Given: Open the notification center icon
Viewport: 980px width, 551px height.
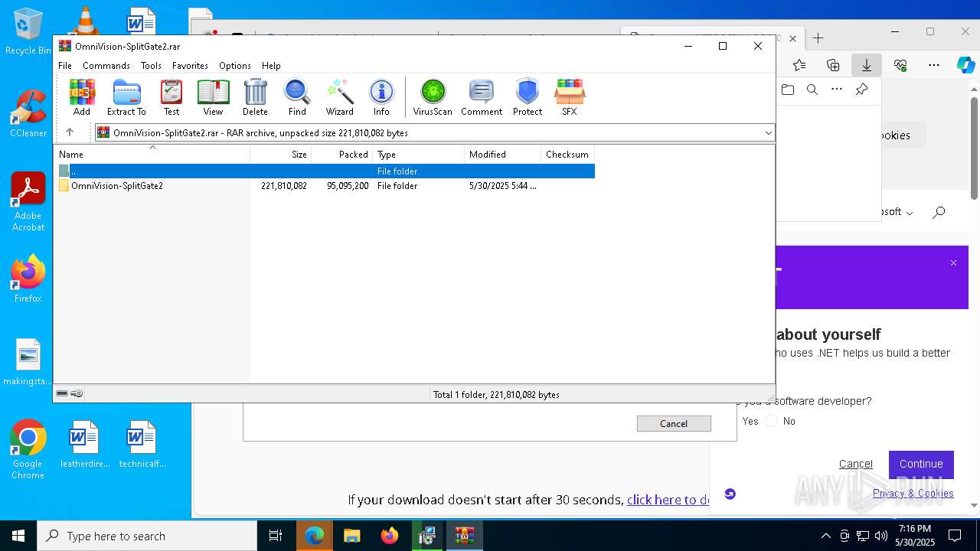Looking at the screenshot, I should [x=955, y=536].
